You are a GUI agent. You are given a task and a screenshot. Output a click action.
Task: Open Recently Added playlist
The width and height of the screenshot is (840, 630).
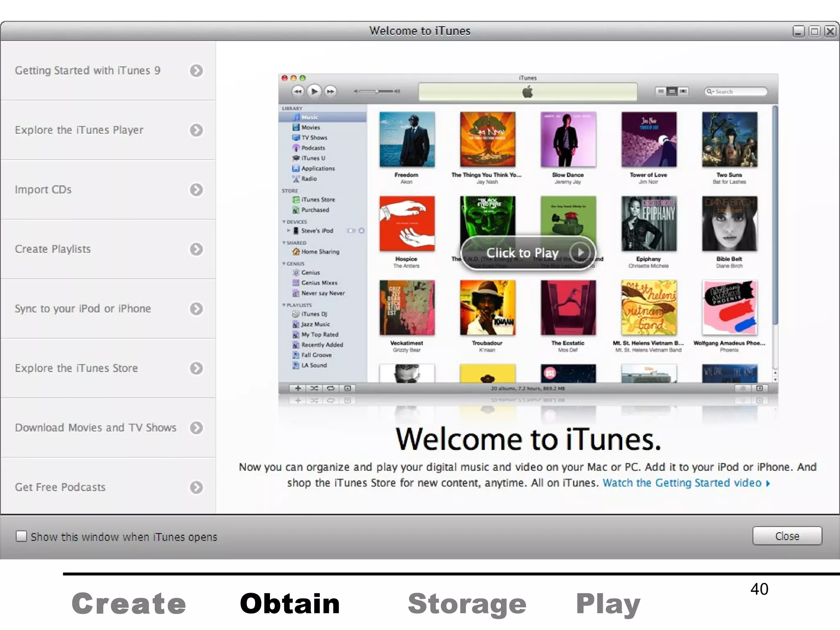tap(322, 345)
